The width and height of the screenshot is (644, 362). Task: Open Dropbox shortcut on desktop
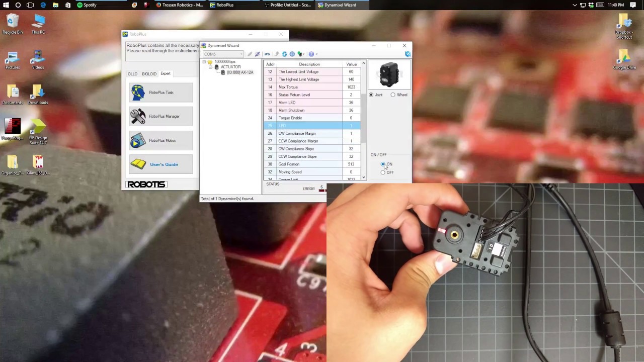point(624,21)
